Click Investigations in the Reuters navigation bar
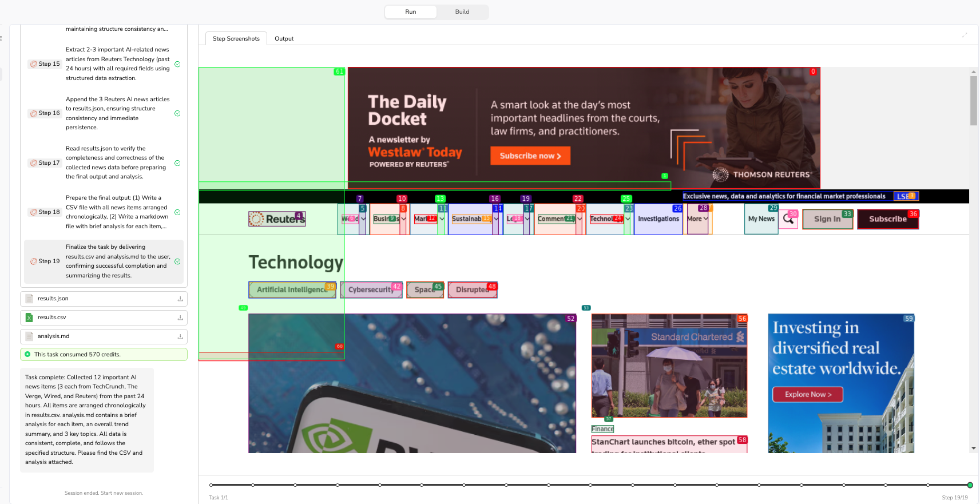This screenshot has height=504, width=980. pos(658,219)
